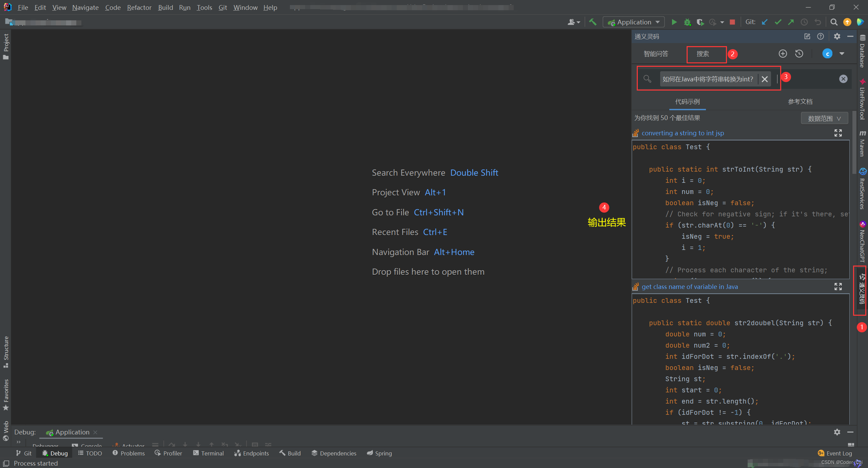Click the Add New Search icon in 通义灵码

point(782,54)
